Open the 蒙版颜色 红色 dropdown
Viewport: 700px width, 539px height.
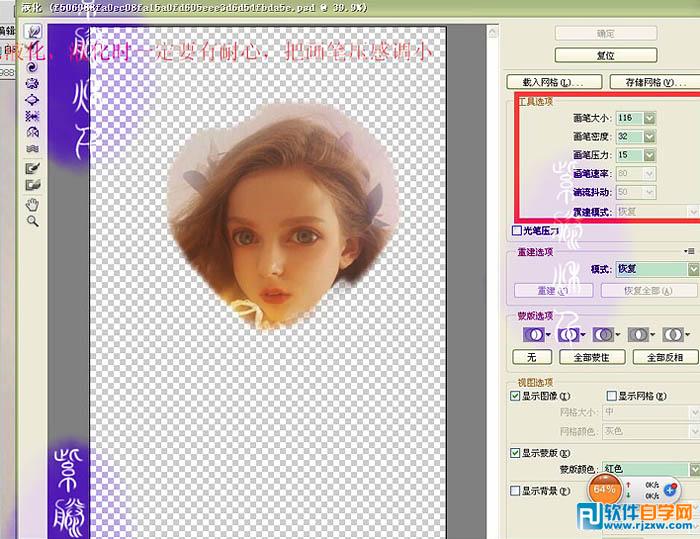(x=651, y=469)
